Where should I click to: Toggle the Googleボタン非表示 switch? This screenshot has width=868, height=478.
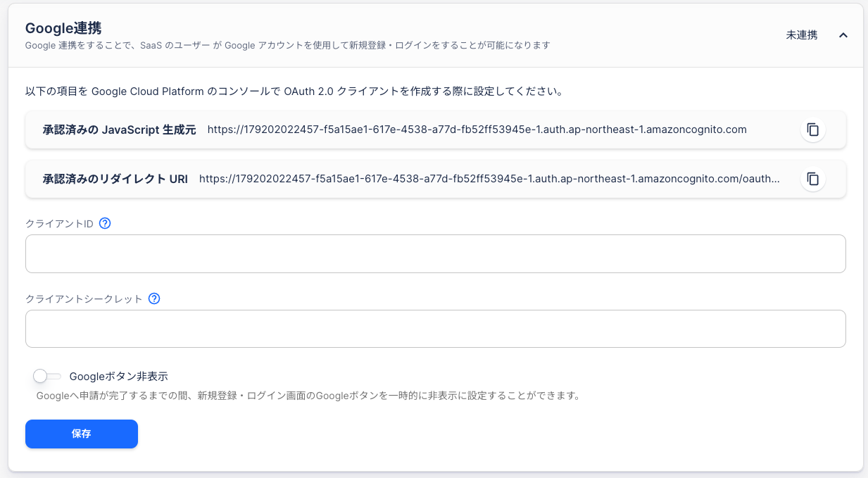(x=47, y=377)
